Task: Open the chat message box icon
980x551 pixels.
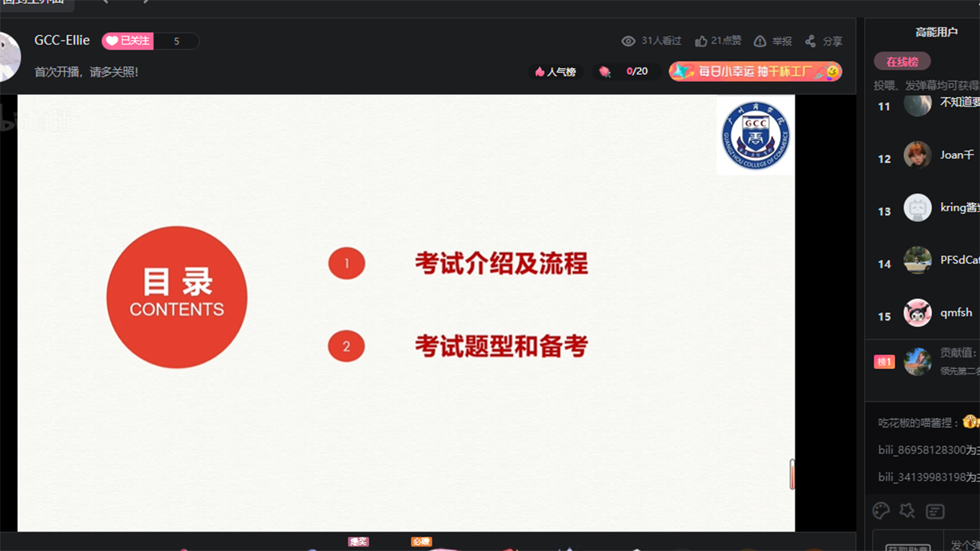Action: pos(935,511)
